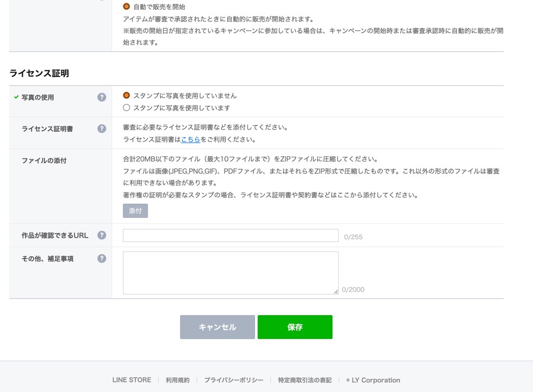Open help tooltip for その他、補足事項

101,259
